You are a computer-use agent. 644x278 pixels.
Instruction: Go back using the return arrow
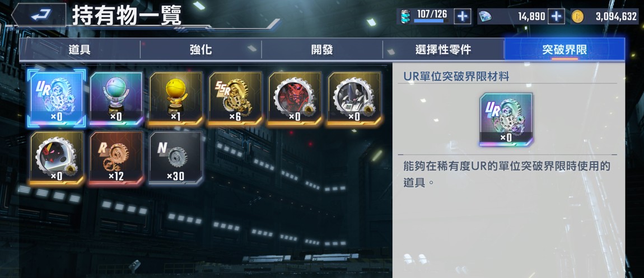(x=39, y=15)
